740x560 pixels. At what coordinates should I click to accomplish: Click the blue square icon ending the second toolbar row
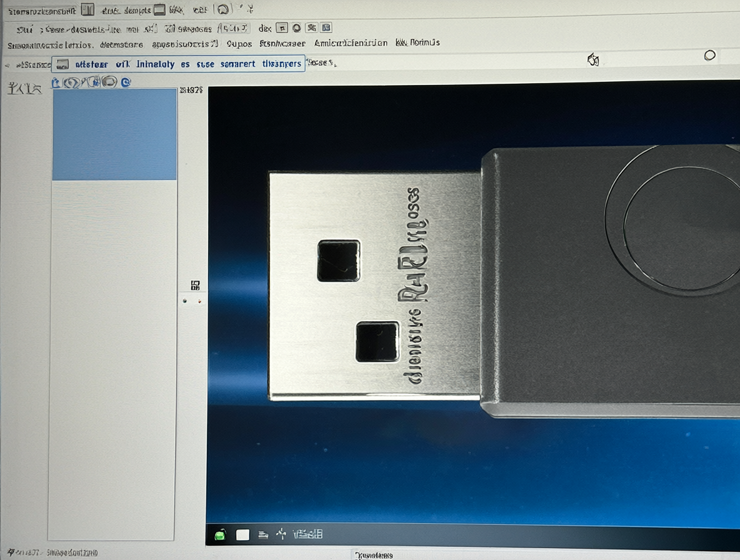[x=326, y=28]
